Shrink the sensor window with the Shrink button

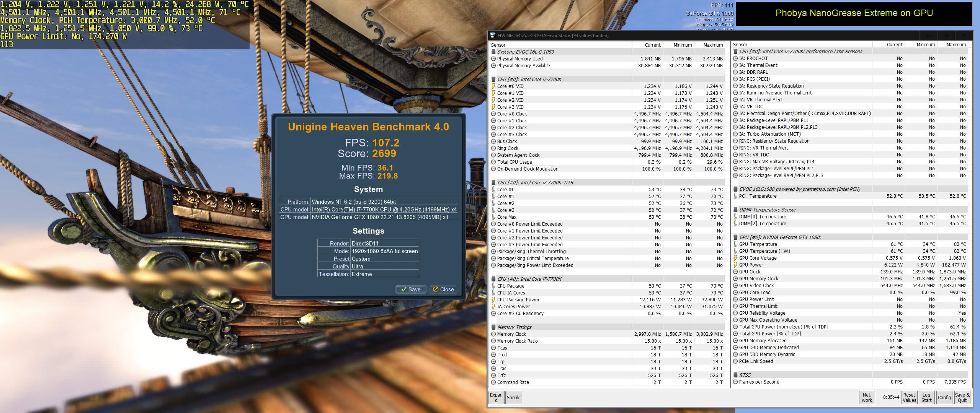pos(513,398)
